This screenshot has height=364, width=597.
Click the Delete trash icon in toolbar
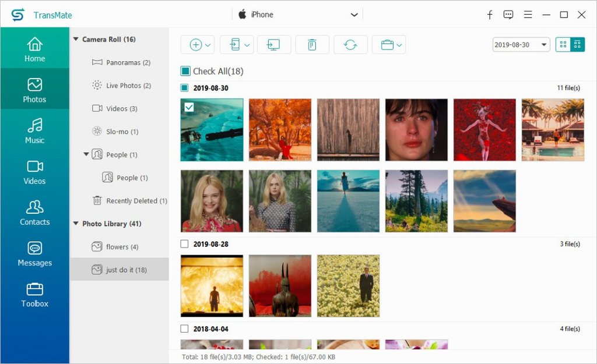(312, 45)
